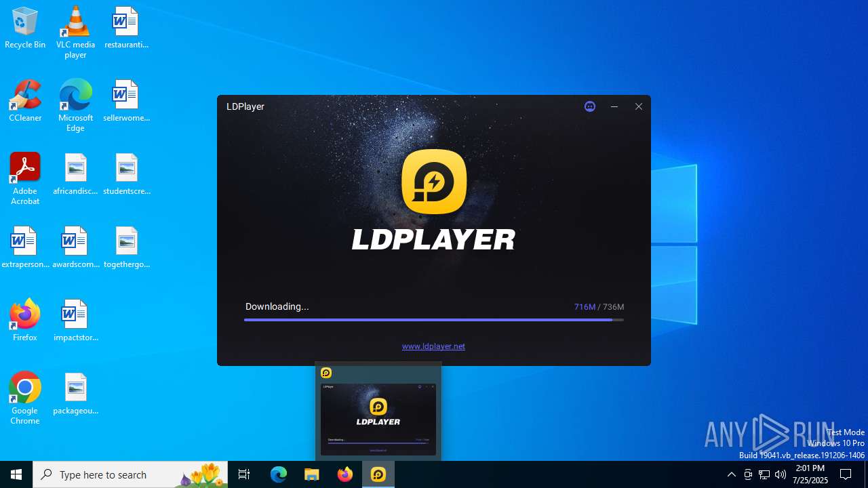Click the tray icon left of network
The image size is (868, 488).
(x=748, y=474)
